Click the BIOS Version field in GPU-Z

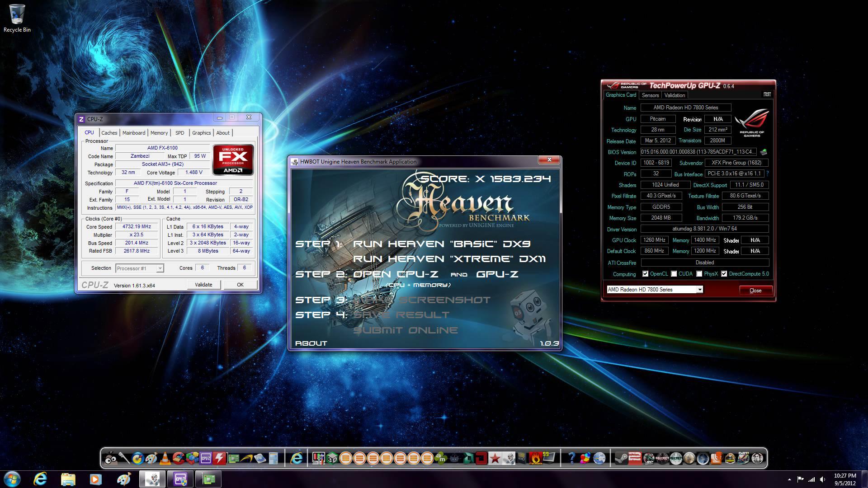pos(698,152)
